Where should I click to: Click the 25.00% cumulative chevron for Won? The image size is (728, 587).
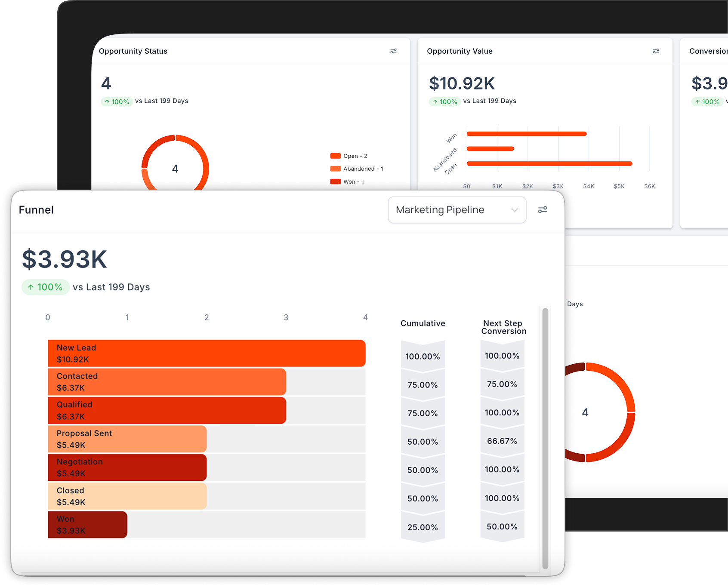[x=423, y=527]
